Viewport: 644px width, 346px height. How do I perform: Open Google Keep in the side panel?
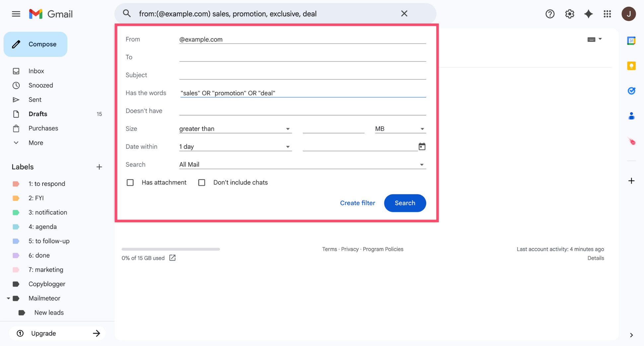point(631,66)
